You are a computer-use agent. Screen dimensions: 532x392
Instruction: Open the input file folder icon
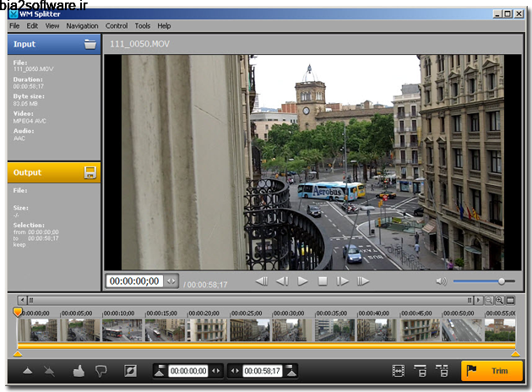90,44
